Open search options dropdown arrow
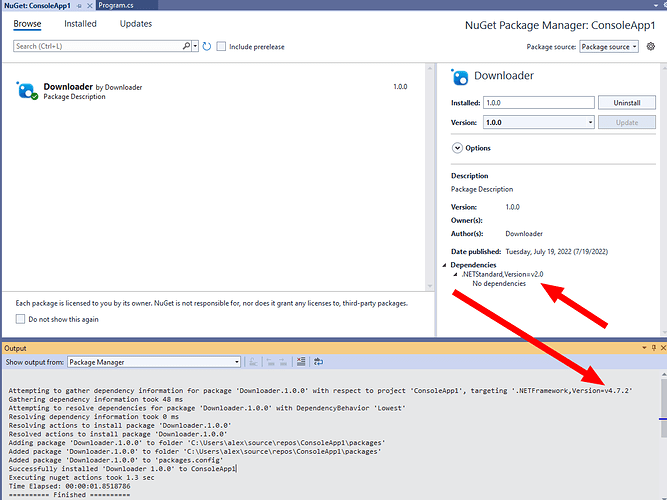The height and width of the screenshot is (500, 667). 195,46
